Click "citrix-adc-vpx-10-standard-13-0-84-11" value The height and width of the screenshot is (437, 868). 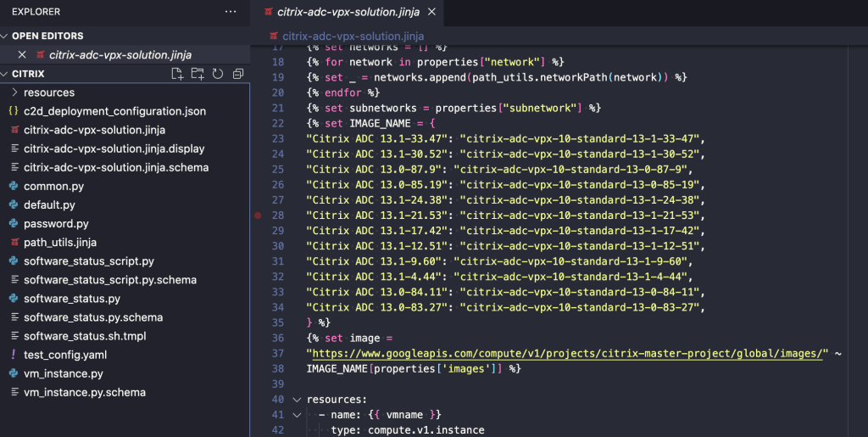coord(580,292)
